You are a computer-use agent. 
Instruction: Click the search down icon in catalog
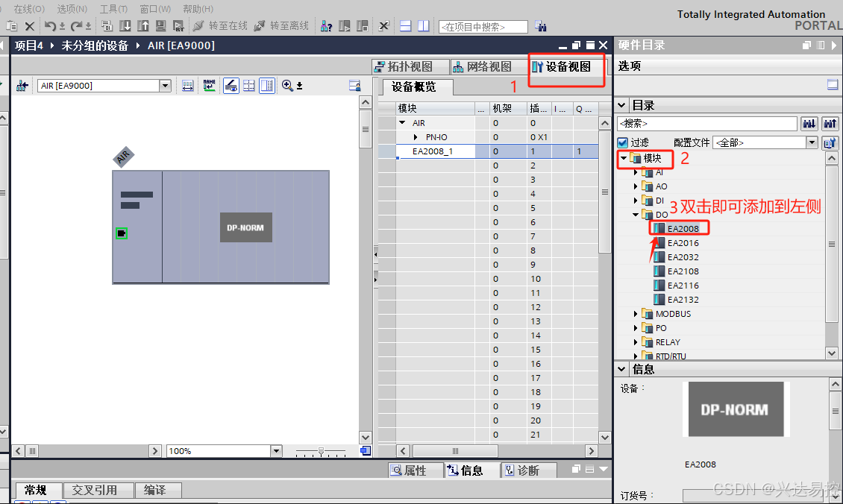[809, 124]
